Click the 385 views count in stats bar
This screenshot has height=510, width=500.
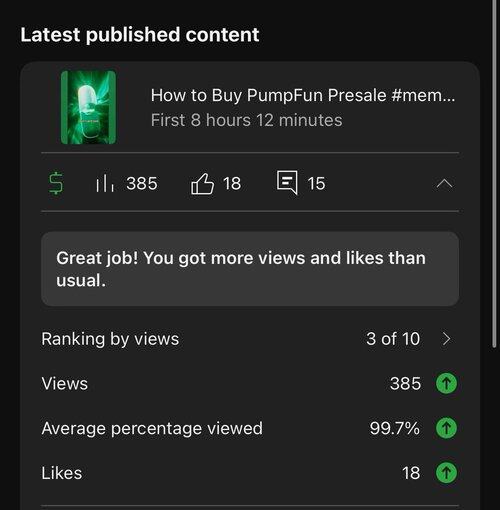pyautogui.click(x=142, y=183)
